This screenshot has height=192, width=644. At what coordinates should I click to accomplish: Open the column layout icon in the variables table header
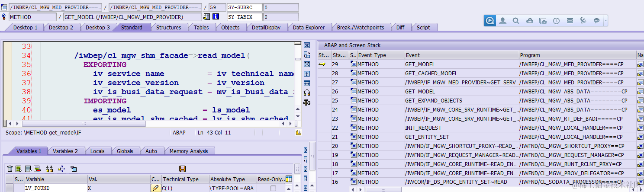pyautogui.click(x=289, y=179)
